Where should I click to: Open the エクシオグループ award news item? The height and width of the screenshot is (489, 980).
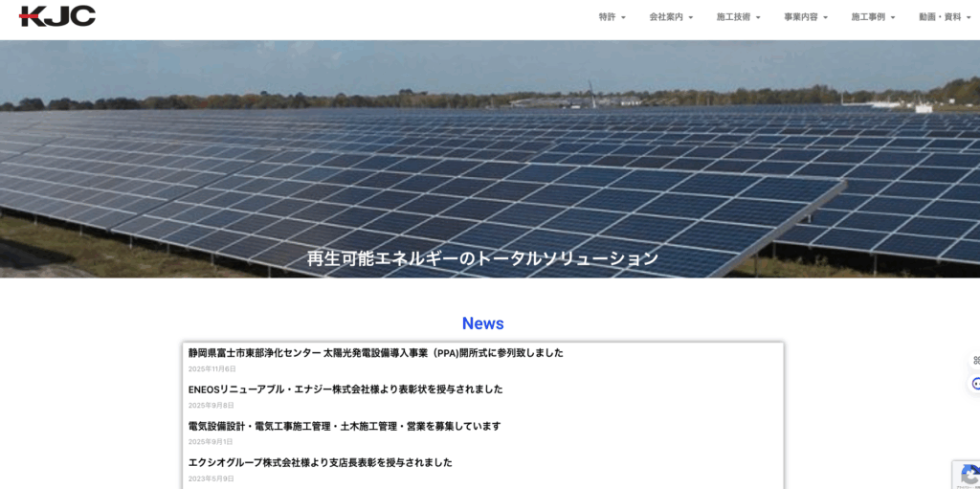(320, 462)
